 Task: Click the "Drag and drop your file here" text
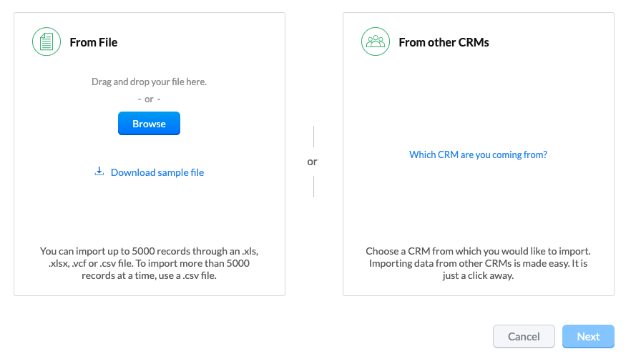point(149,82)
